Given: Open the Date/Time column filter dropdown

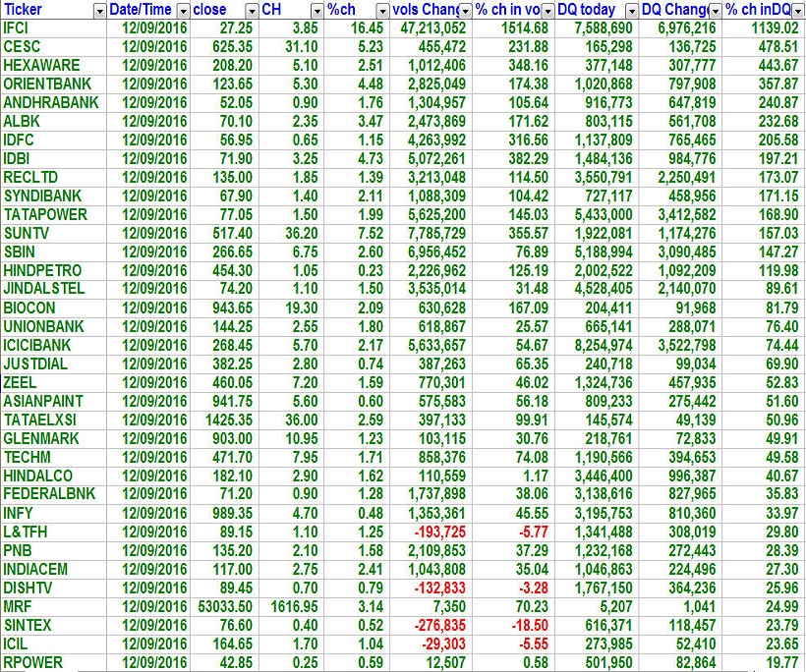Looking at the screenshot, I should coord(182,10).
